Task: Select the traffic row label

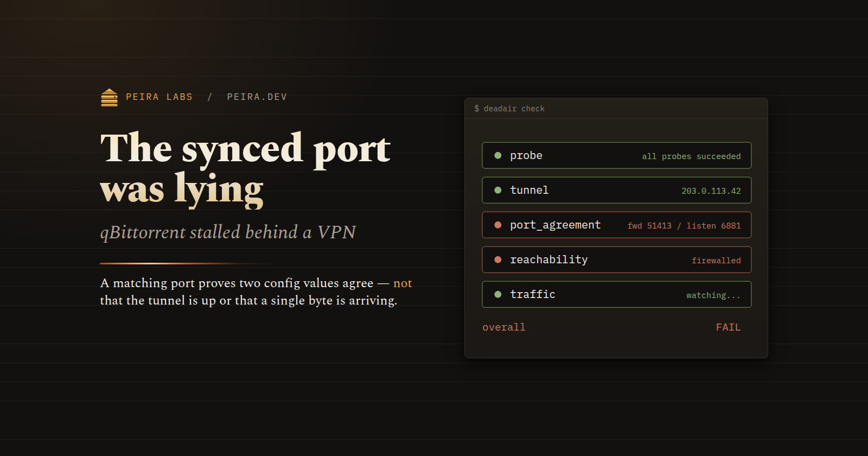Action: (x=533, y=295)
